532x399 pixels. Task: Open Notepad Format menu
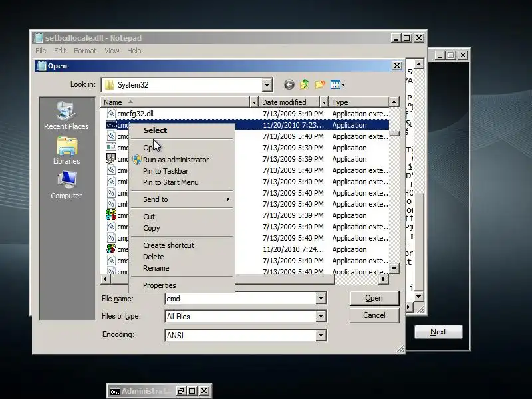click(x=85, y=51)
